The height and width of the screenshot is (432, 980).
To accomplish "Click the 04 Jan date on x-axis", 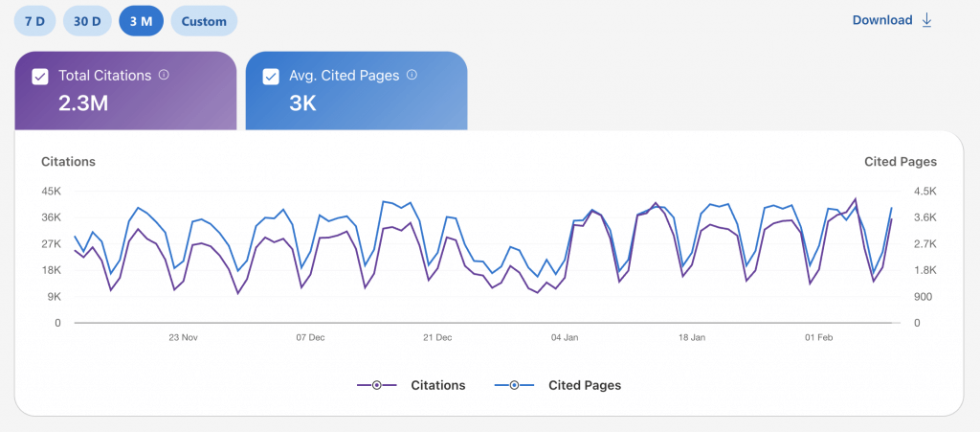I will (565, 337).
